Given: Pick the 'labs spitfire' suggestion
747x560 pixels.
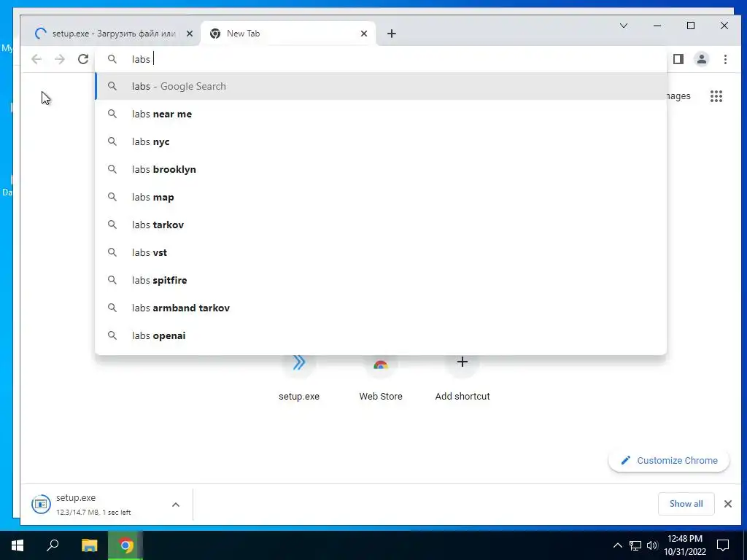Looking at the screenshot, I should [x=381, y=279].
